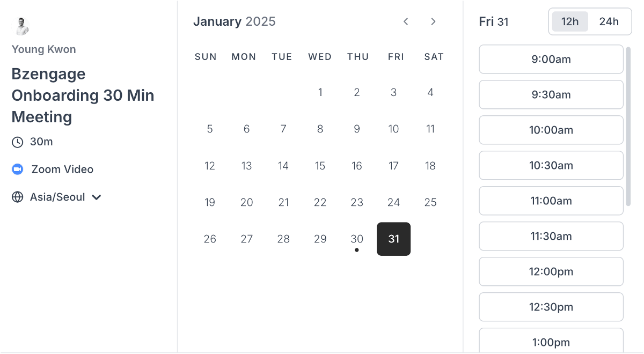Screen dimensions: 644x354
Task: Select the 1:00pm time slot
Action: coord(551,341)
